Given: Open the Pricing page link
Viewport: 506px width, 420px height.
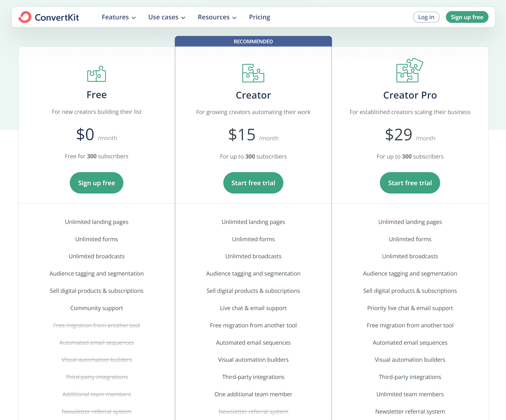Looking at the screenshot, I should tap(259, 17).
